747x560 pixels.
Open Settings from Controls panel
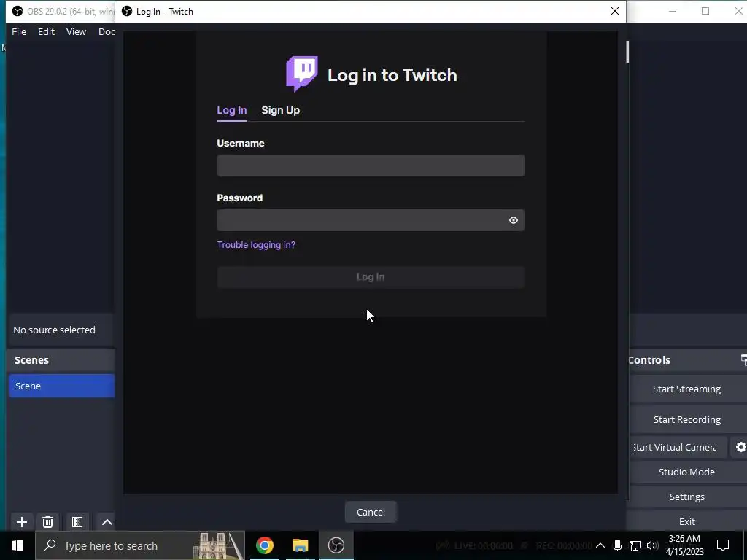tap(686, 497)
